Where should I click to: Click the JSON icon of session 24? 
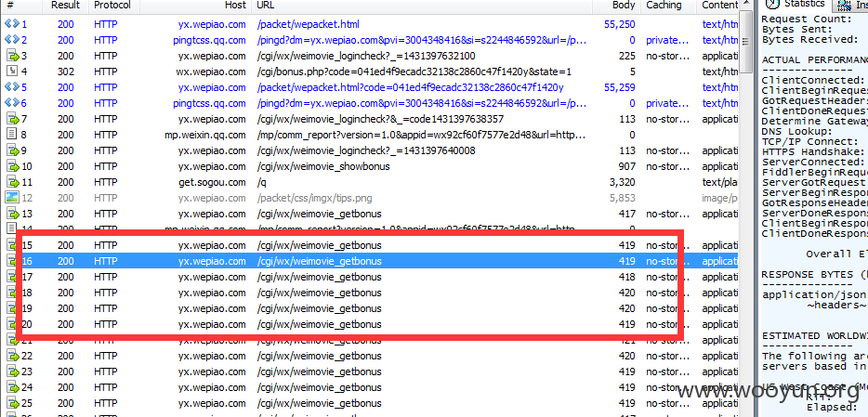coord(12,387)
